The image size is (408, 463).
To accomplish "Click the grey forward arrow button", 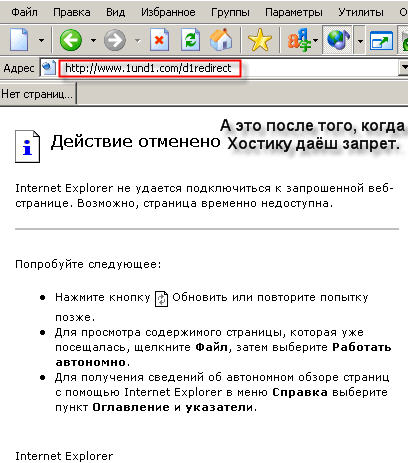I will click(x=115, y=40).
